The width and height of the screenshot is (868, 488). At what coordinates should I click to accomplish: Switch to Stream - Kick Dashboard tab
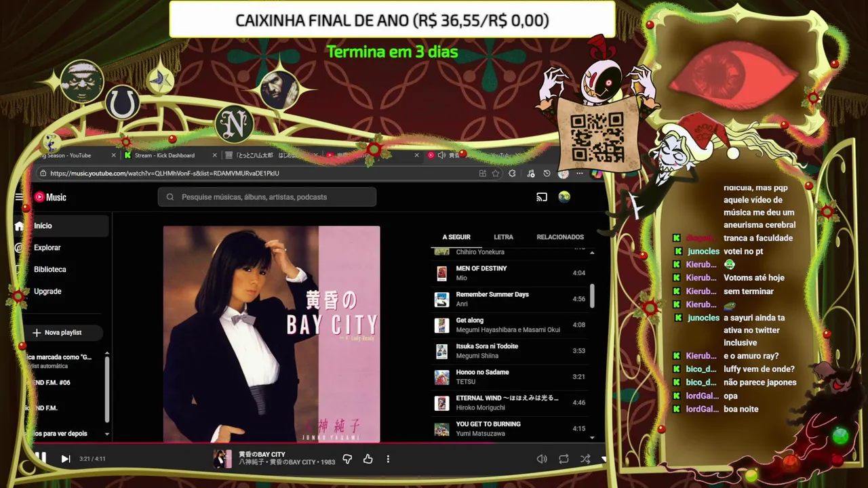(170, 155)
